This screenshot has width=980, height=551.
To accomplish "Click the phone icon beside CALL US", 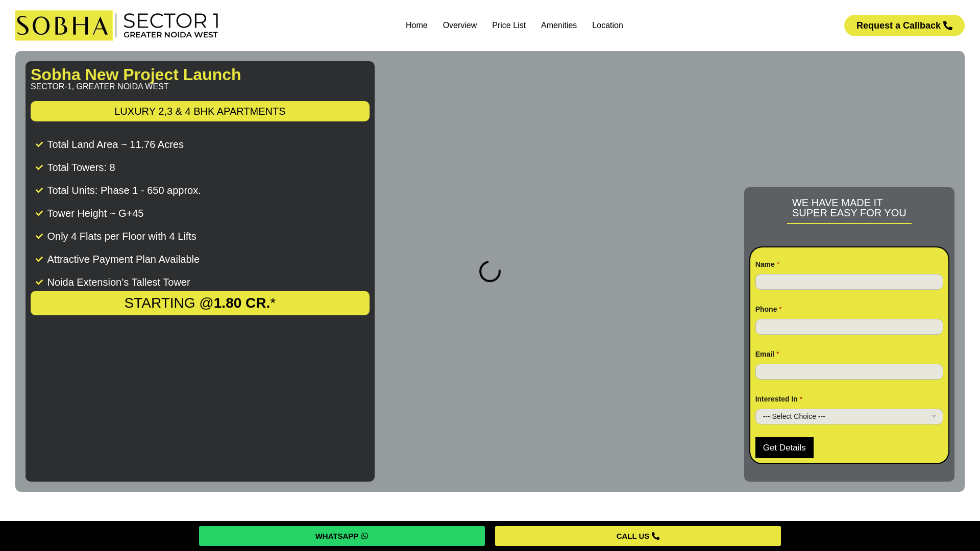I will (655, 536).
